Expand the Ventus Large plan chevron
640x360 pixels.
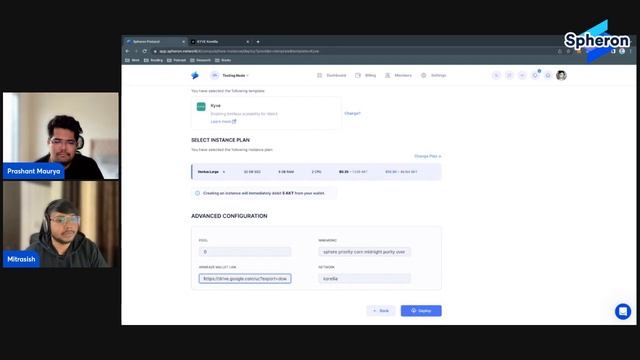click(x=224, y=172)
